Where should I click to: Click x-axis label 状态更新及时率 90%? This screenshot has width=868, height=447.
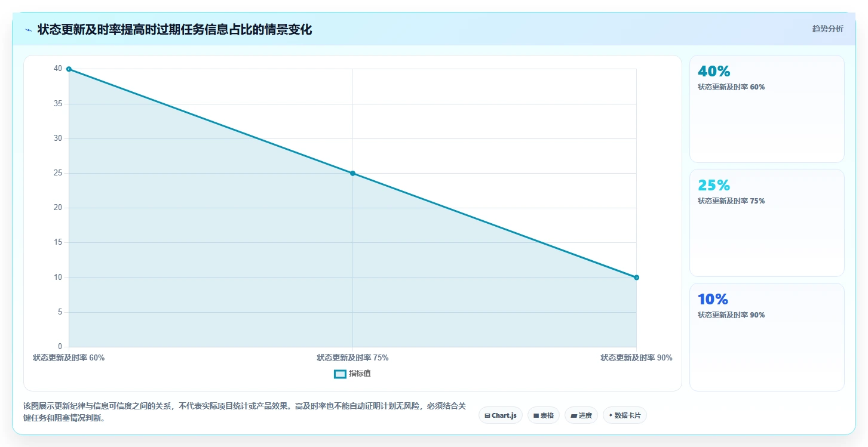[636, 358]
